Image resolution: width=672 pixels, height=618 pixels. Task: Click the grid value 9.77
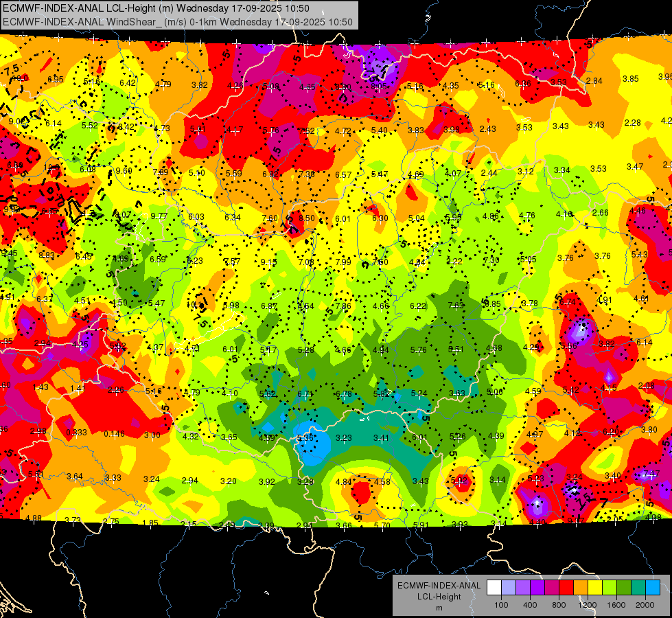point(159,216)
